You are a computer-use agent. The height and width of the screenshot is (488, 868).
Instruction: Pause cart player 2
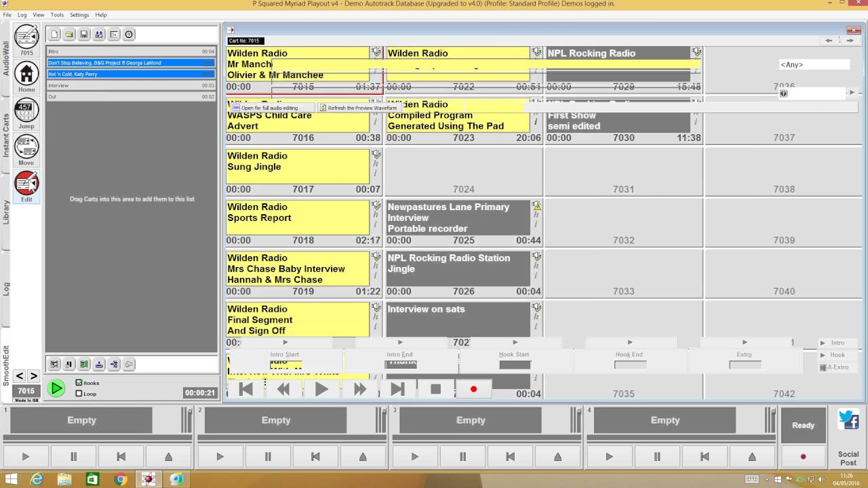point(268,457)
